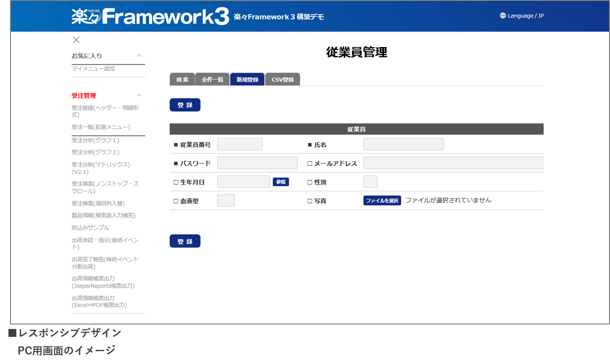Open 絞込みサンプル menu item
This screenshot has height=364, width=610.
(x=90, y=228)
